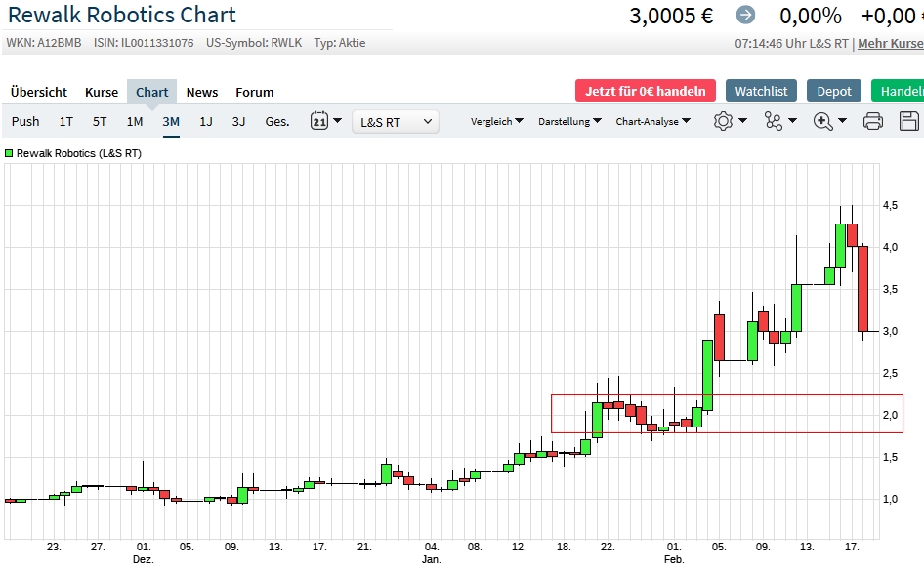Open the L&S RT exchange dropdown

pyautogui.click(x=396, y=122)
